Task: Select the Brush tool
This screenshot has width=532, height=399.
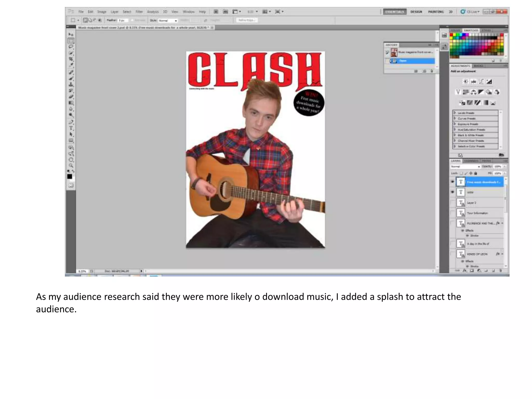Action: pos(71,78)
